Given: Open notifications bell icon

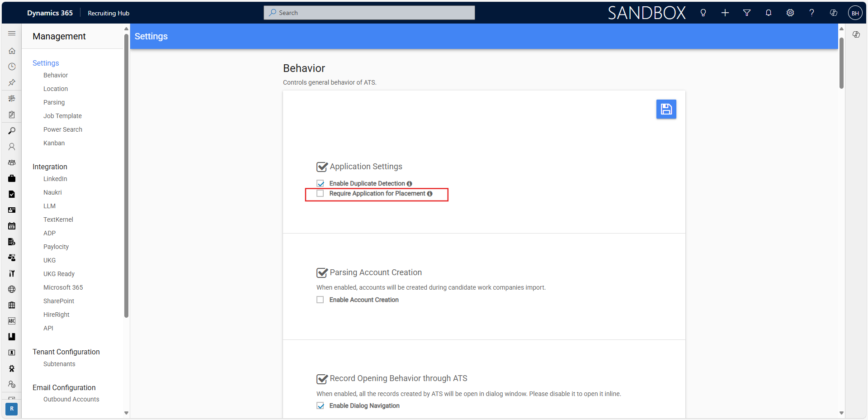Looking at the screenshot, I should [769, 13].
